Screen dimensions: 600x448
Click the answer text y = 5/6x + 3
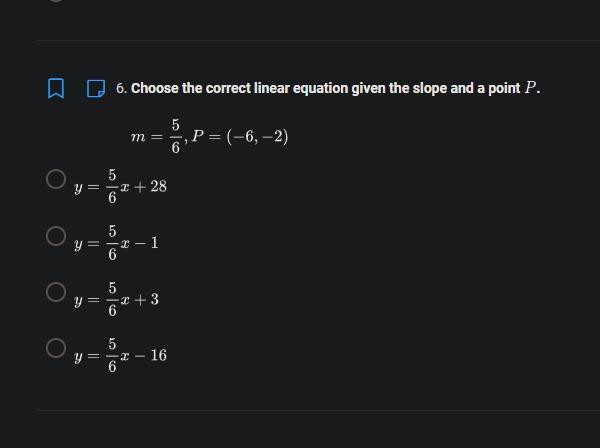click(116, 299)
